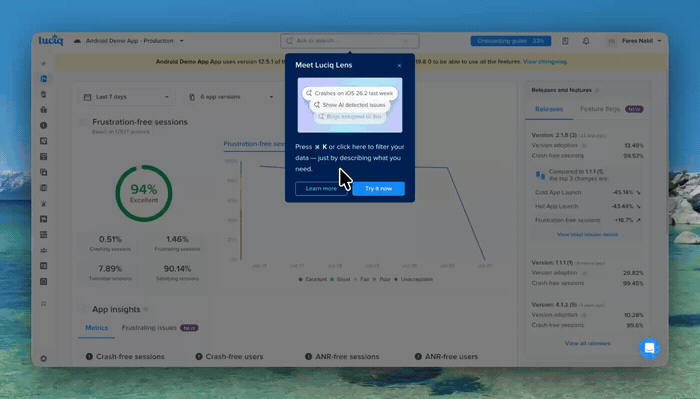700x399 pixels.
Task: Toggle the Poor legend item
Action: pos(382,279)
